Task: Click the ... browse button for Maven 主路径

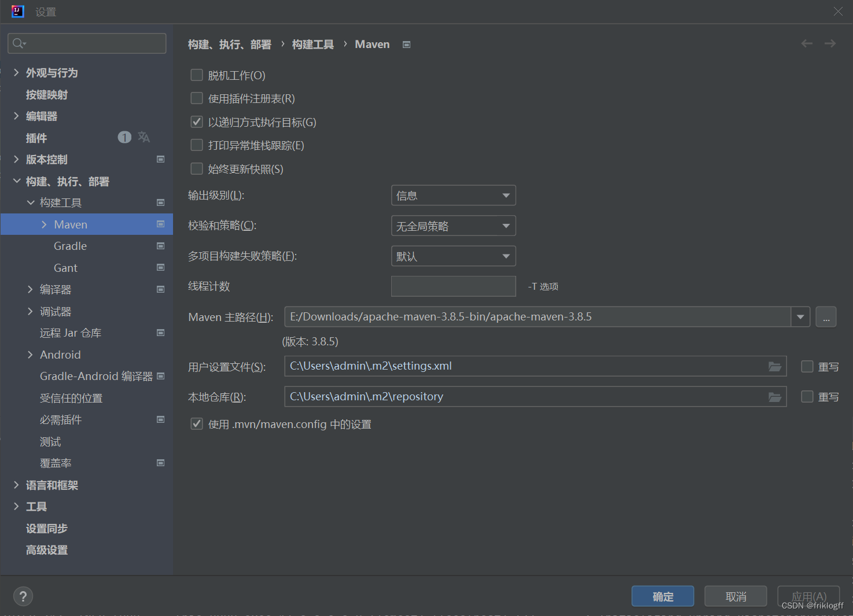Action: click(x=826, y=317)
